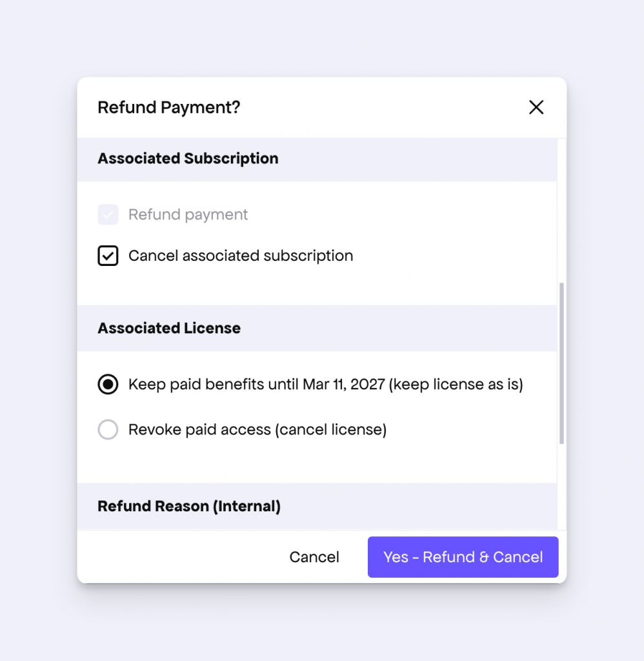
Task: Click the dialog title Refund Payment?
Action: (x=168, y=107)
